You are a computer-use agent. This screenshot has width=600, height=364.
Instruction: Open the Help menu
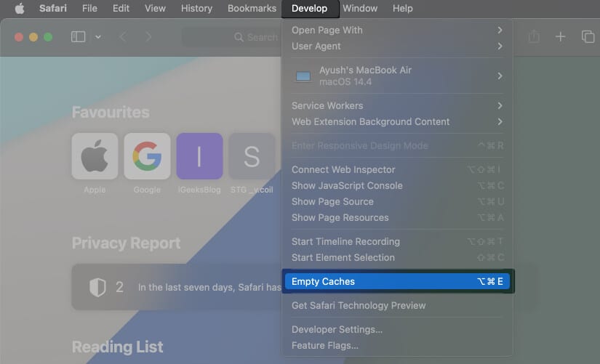pyautogui.click(x=403, y=8)
